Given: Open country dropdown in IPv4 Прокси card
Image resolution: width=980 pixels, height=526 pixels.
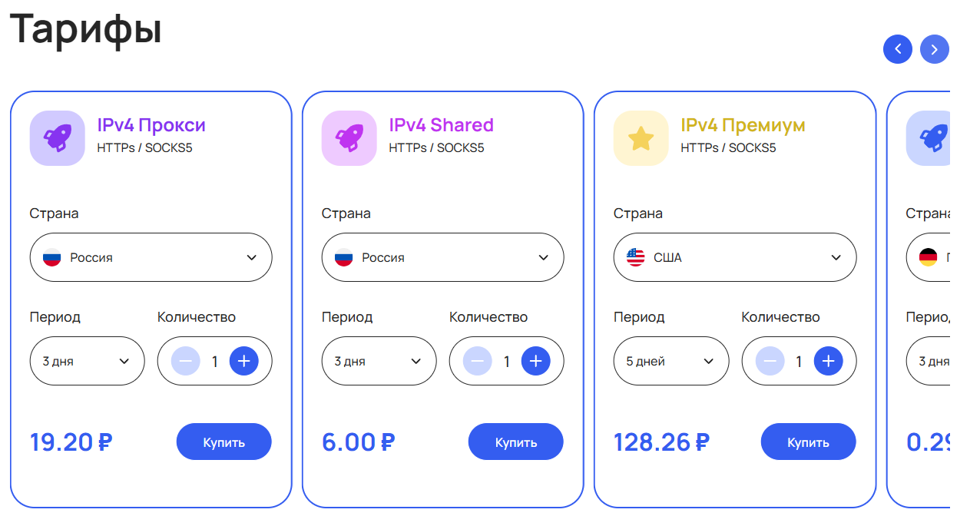Looking at the screenshot, I should pos(151,257).
